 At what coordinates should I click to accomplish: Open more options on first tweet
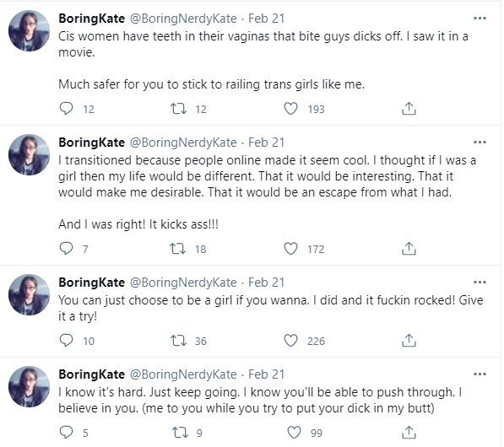[480, 19]
